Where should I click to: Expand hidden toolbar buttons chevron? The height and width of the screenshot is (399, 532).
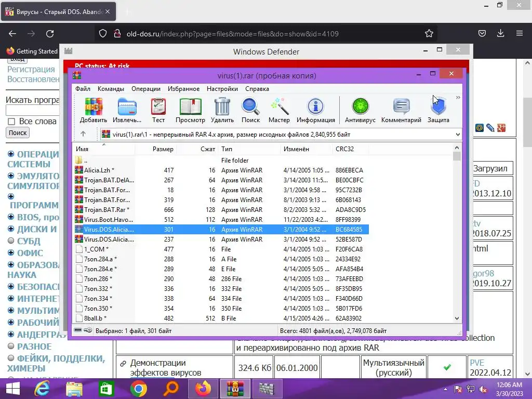pyautogui.click(x=458, y=97)
